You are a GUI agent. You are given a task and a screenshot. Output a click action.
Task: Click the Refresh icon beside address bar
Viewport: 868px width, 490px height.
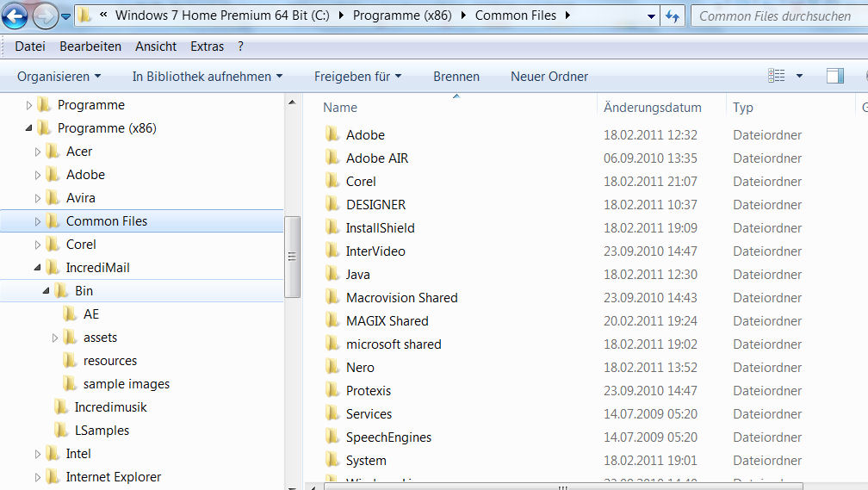(672, 16)
